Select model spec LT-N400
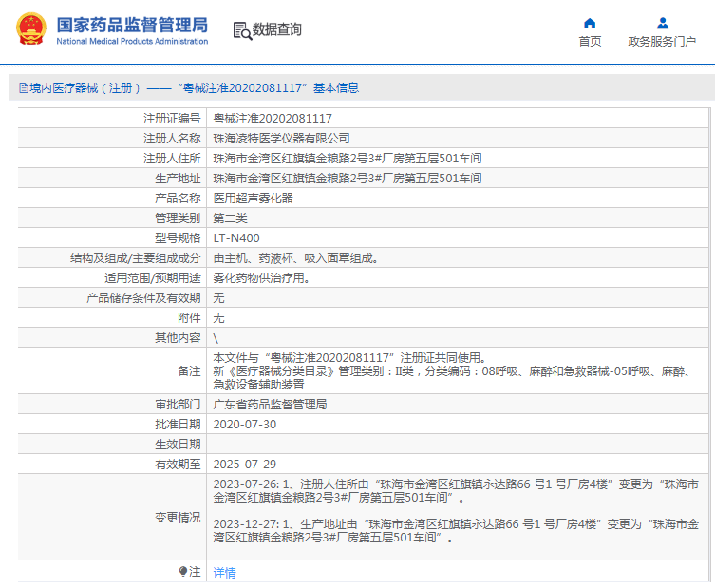 pyautogui.click(x=236, y=238)
